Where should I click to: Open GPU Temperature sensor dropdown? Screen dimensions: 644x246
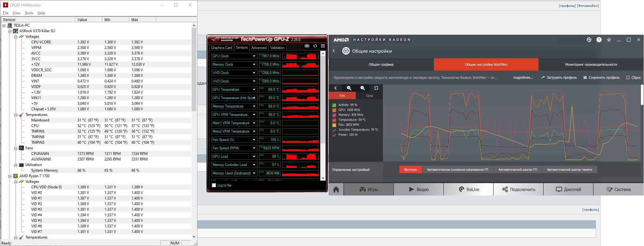pos(254,90)
